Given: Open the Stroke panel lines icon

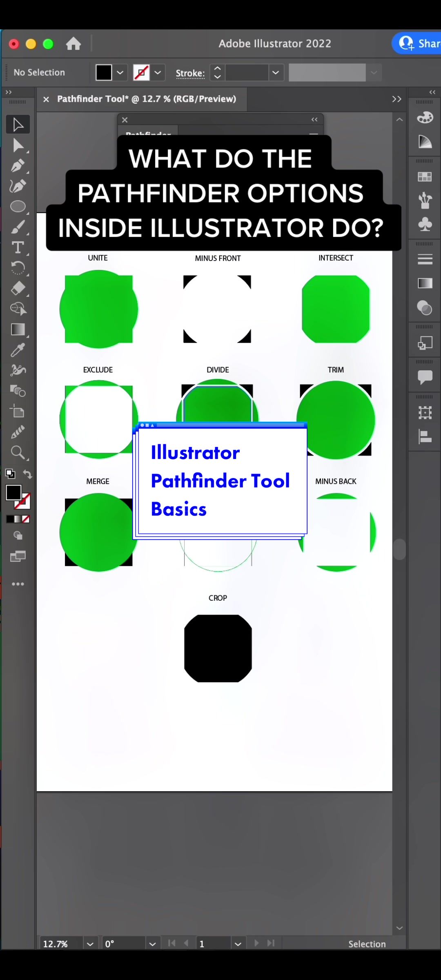Looking at the screenshot, I should pos(425,259).
